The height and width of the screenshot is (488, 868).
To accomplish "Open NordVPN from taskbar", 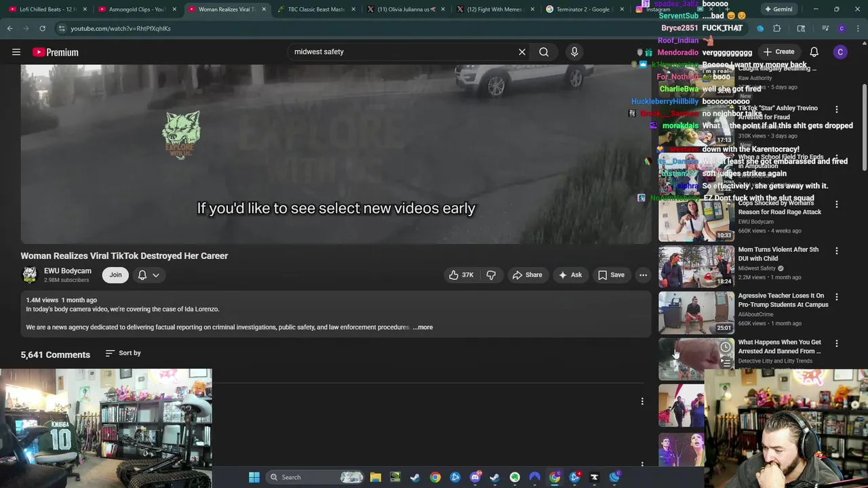I will click(534, 477).
